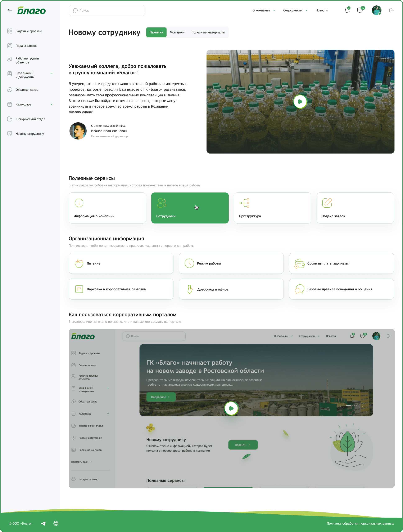Switch to the Мои цели tab

pos(177,32)
